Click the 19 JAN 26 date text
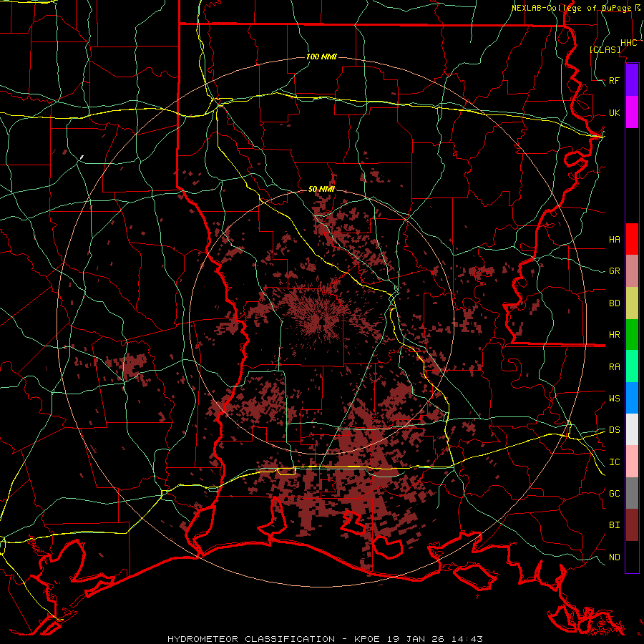Viewport: 644px width, 644px height. (x=416, y=639)
